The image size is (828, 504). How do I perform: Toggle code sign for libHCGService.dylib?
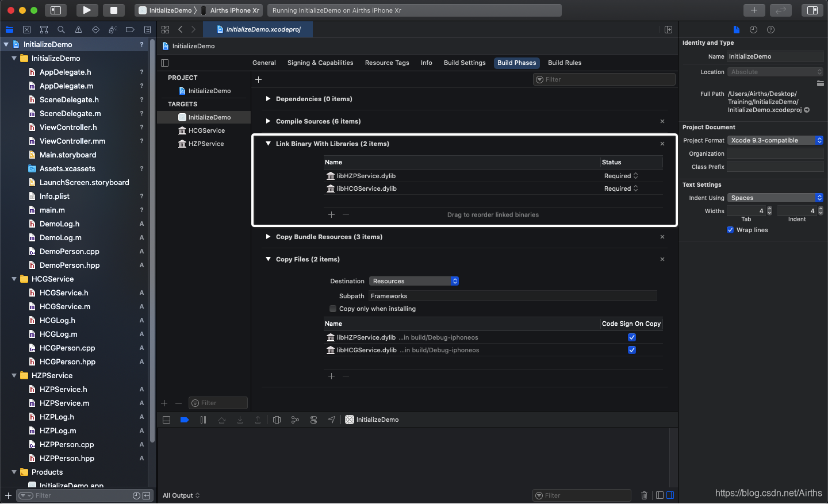coord(632,350)
